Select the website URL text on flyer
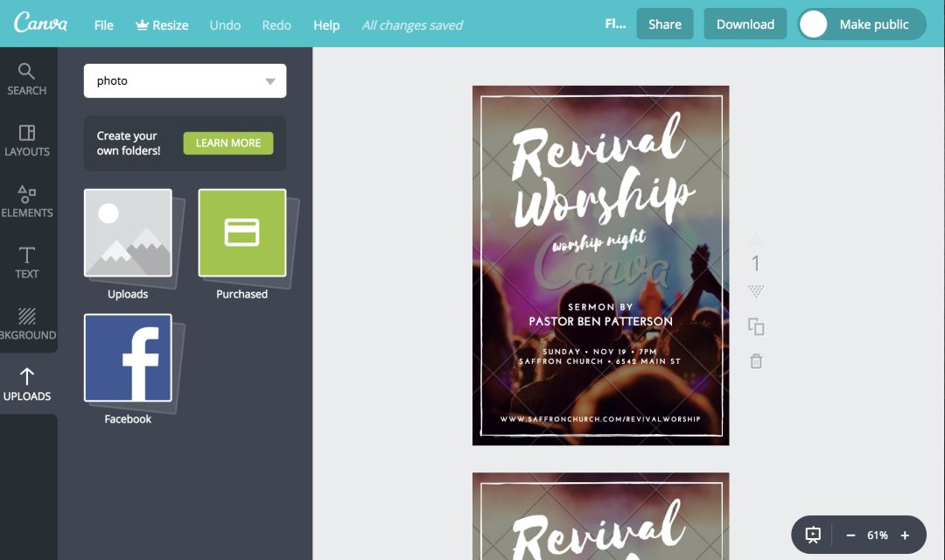Viewport: 945px width, 560px height. (600, 419)
